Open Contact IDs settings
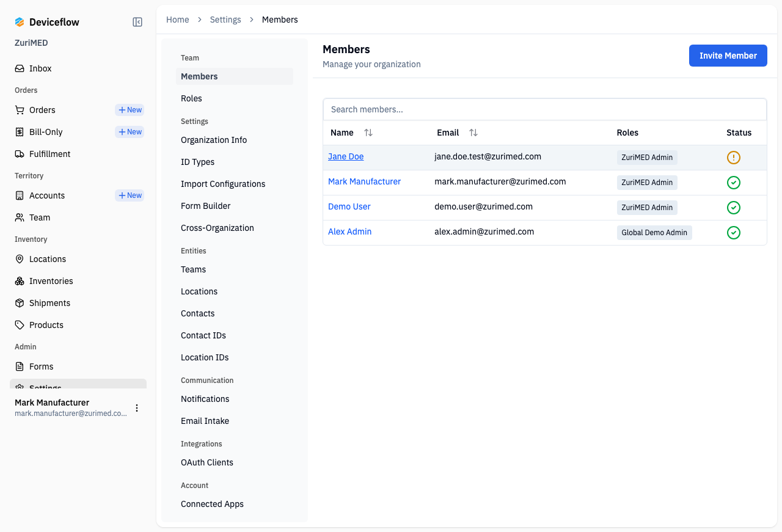Viewport: 782px width, 532px height. point(235,335)
